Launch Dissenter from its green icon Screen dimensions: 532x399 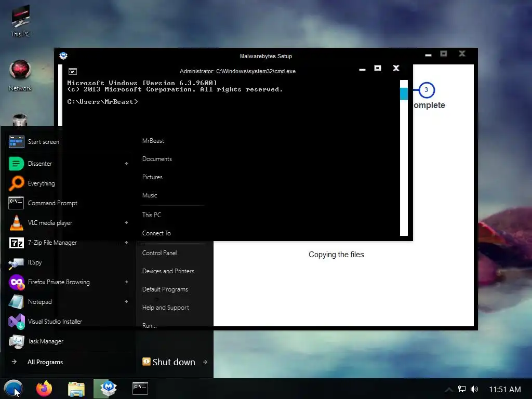(16, 164)
